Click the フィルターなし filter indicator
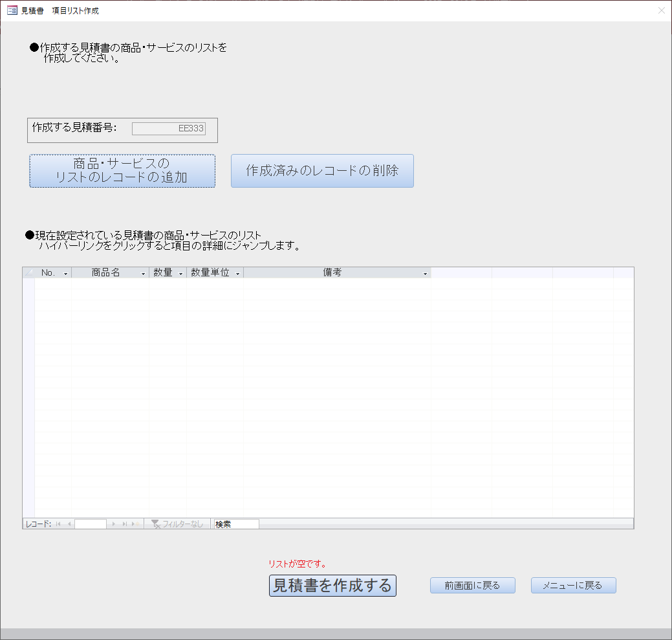The width and height of the screenshot is (672, 640). (177, 524)
